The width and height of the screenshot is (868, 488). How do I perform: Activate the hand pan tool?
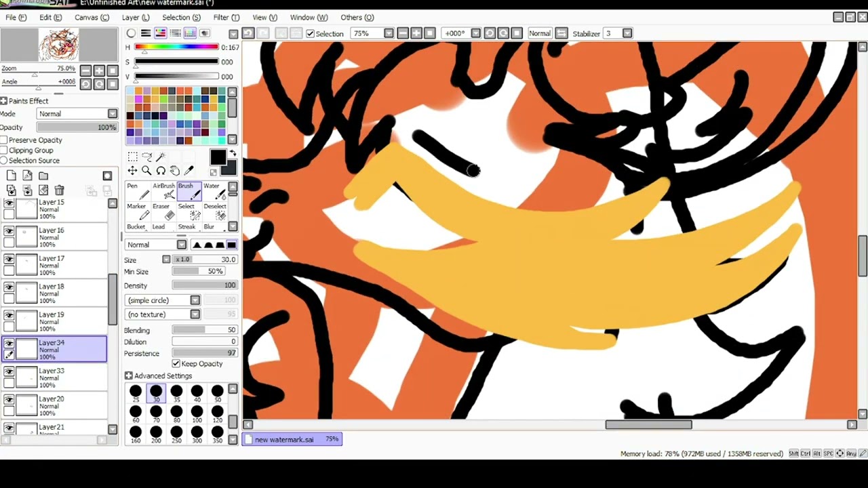click(175, 171)
